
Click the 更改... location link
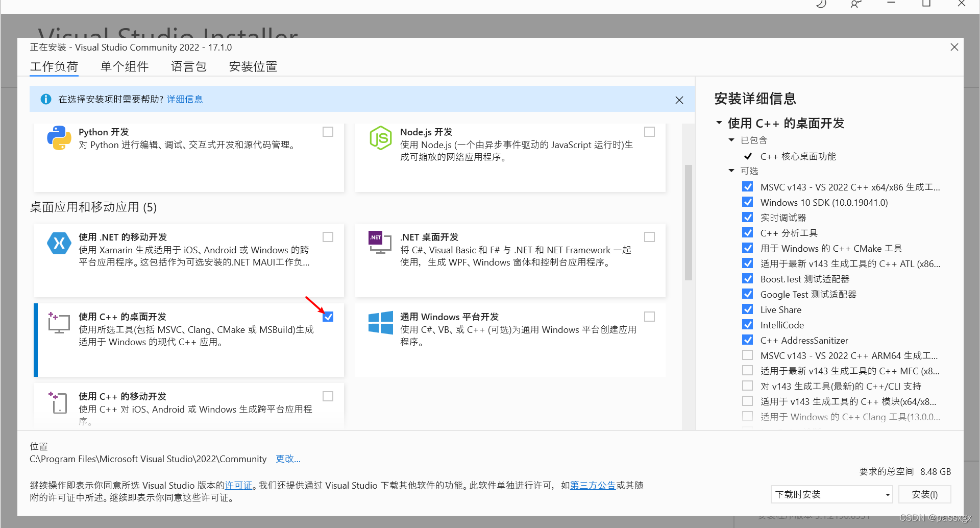pyautogui.click(x=288, y=459)
